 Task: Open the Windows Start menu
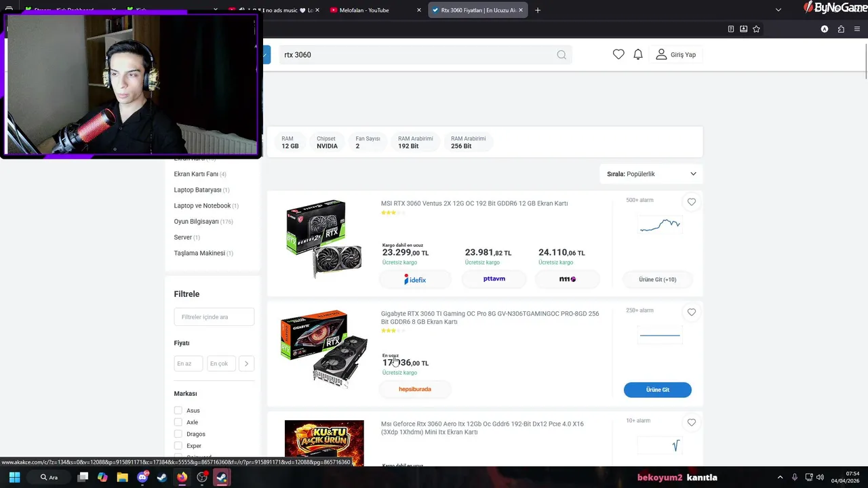click(x=14, y=477)
